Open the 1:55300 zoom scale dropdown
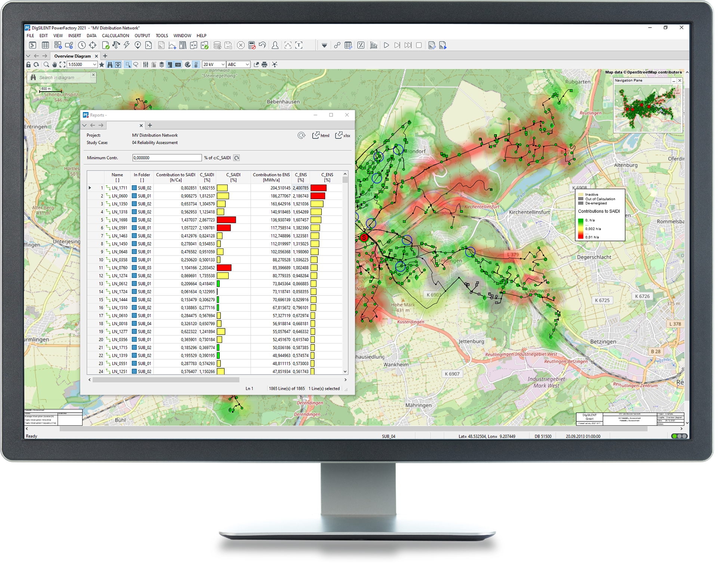The image size is (728, 570). pos(95,65)
